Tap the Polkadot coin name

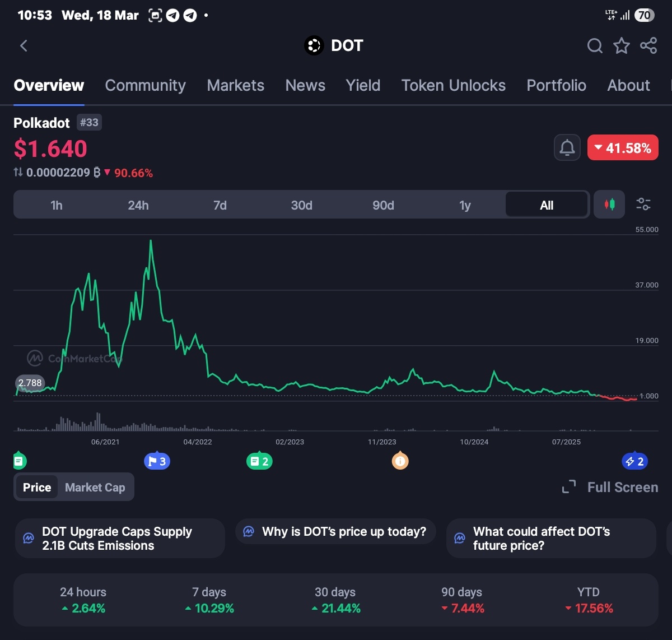[x=41, y=123]
